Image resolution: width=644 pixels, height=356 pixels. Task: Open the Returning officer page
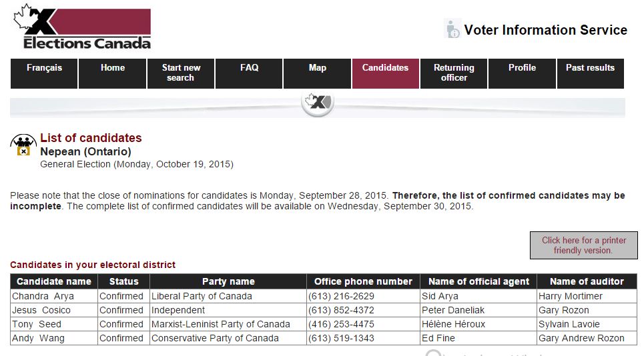[x=454, y=73]
